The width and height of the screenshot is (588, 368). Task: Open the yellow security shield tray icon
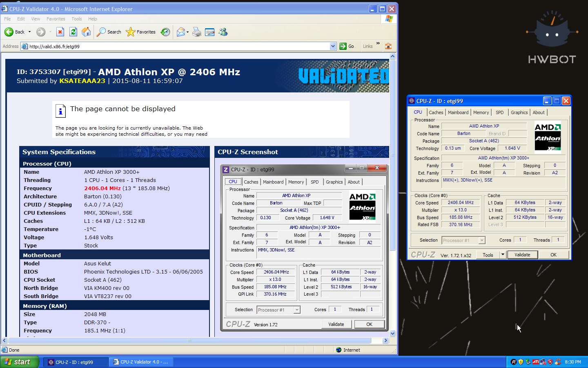pos(521,362)
